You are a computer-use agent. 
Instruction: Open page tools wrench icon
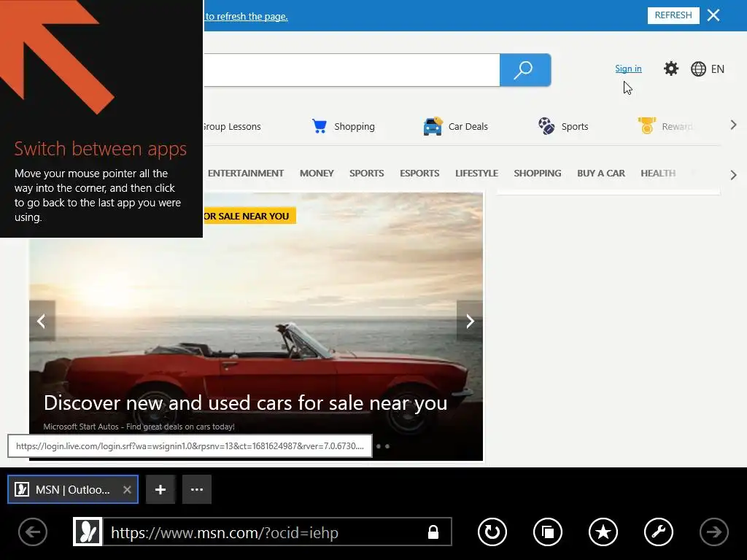click(659, 532)
